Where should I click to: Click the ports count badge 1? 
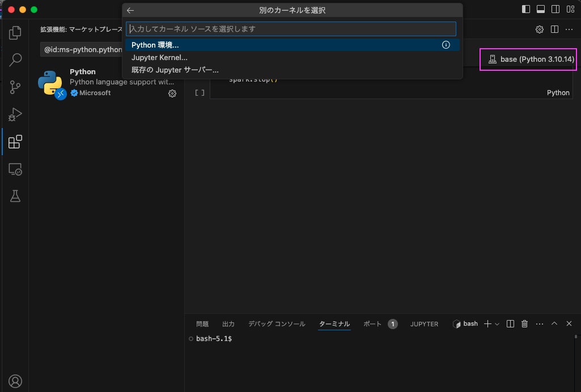coord(393,324)
